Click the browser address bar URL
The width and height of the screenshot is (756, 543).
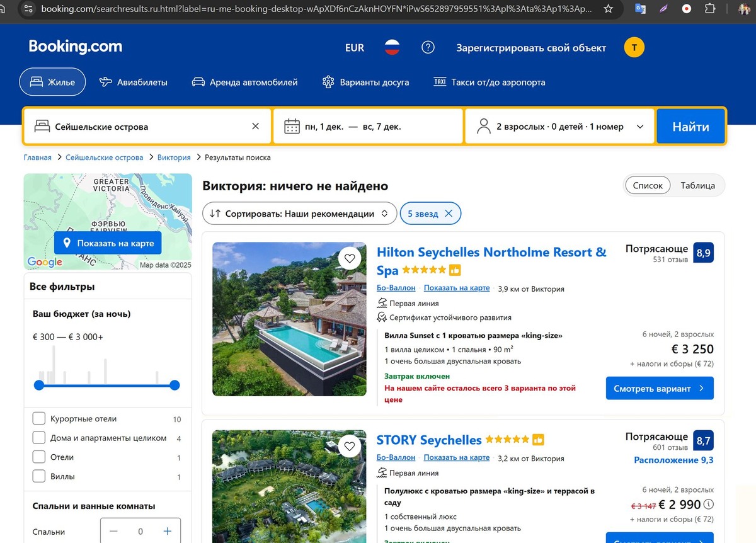pos(316,9)
